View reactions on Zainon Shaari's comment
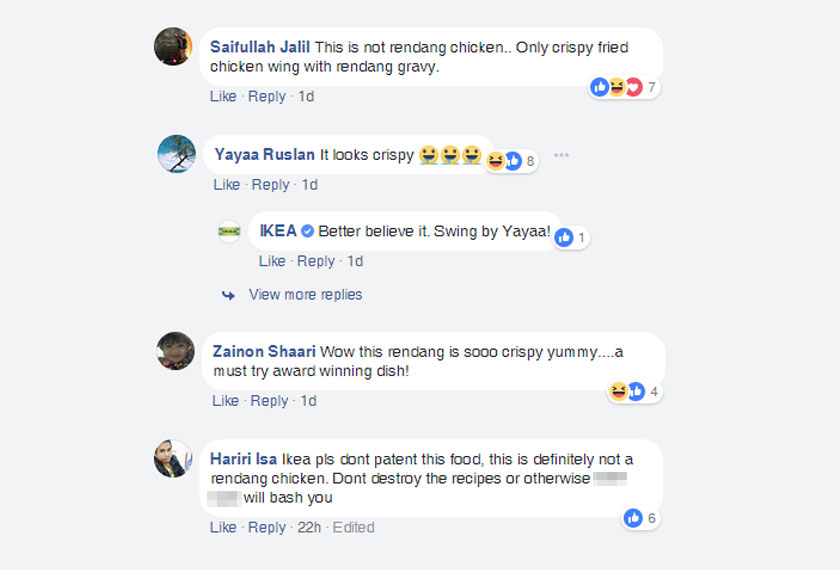The width and height of the screenshot is (840, 570). 635,392
